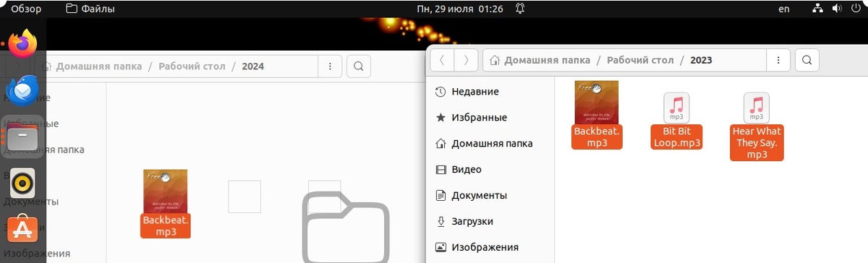Open the clock showing Пн, 29 июля 01:26
The image size is (868, 263).
460,9
